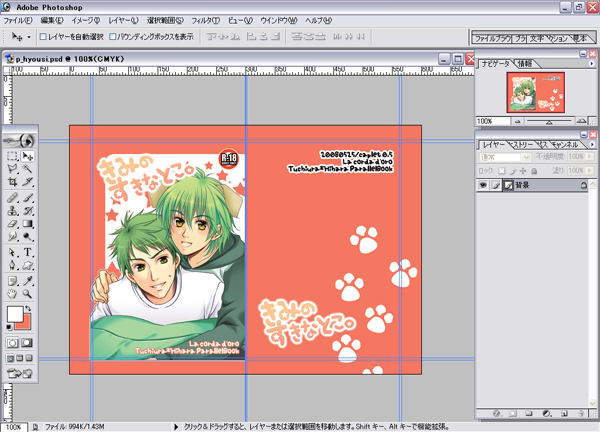Open the Layers panel flyout menu
The width and height of the screenshot is (600, 432).
[x=592, y=145]
